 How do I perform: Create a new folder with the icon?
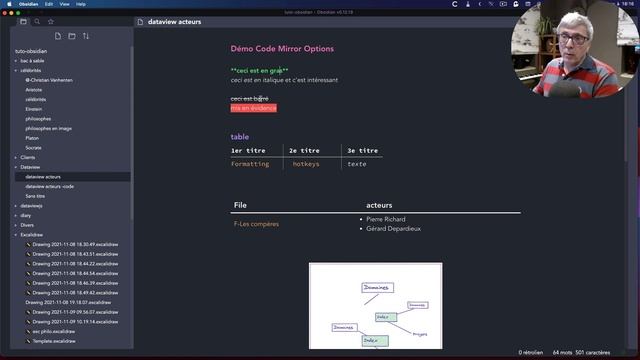pos(72,36)
